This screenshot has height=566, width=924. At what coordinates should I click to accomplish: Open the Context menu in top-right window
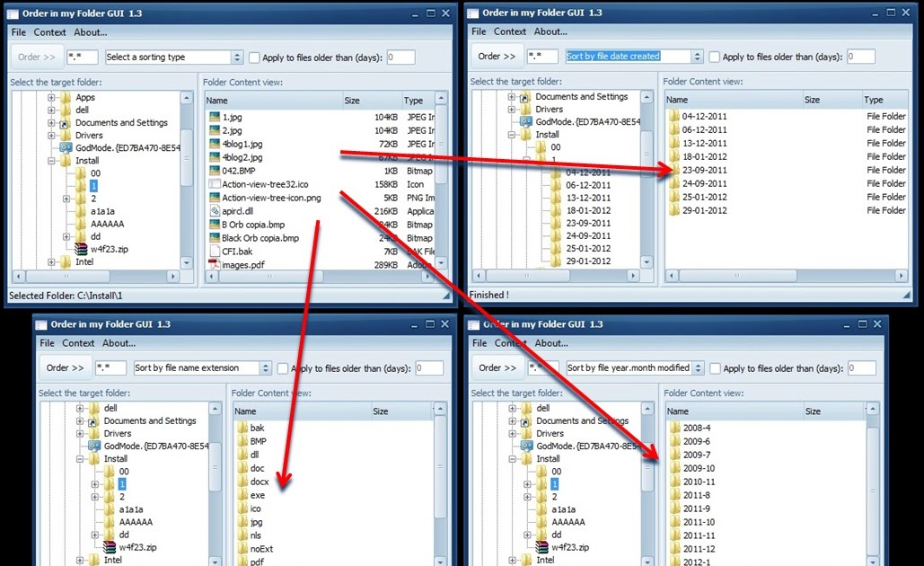(x=510, y=31)
